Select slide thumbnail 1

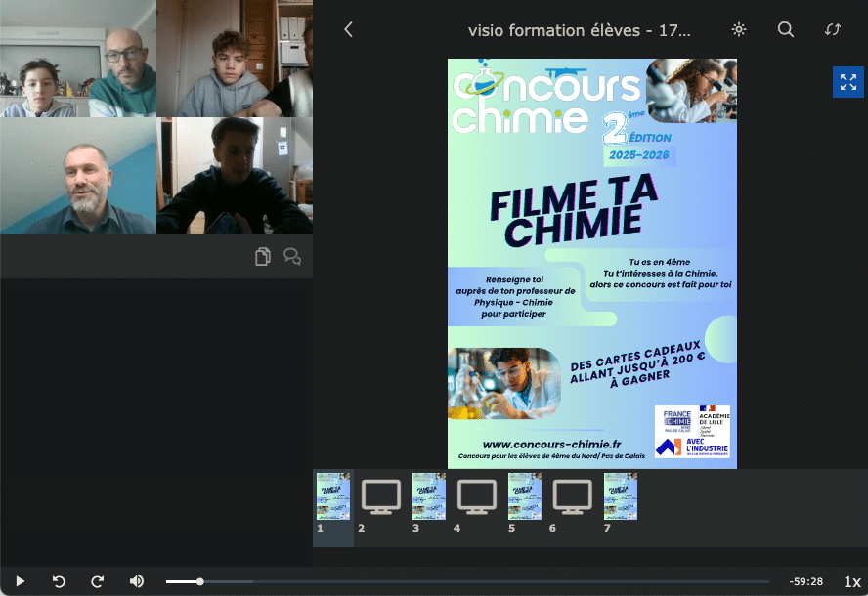(333, 496)
